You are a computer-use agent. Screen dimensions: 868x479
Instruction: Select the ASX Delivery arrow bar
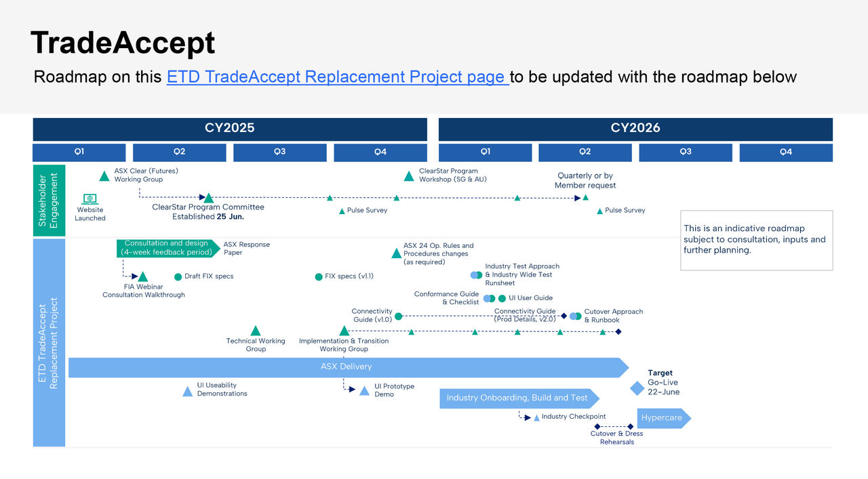point(349,367)
